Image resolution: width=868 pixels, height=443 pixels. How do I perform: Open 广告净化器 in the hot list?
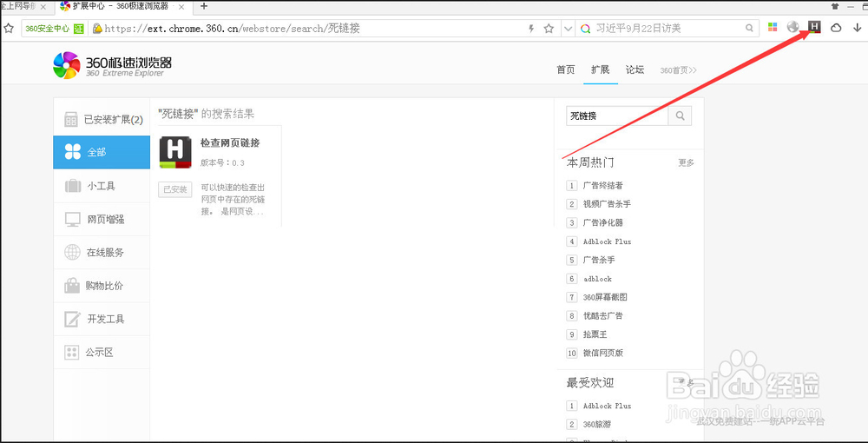pos(603,222)
